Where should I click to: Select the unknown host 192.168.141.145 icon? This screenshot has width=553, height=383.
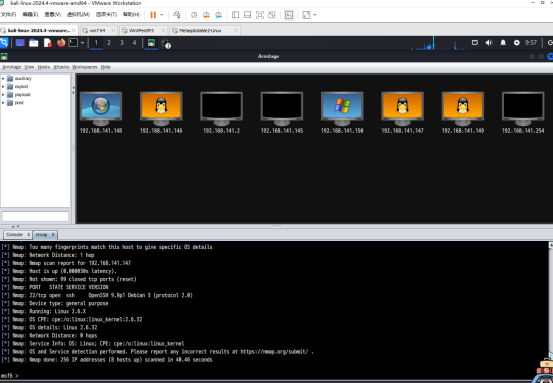coord(282,109)
